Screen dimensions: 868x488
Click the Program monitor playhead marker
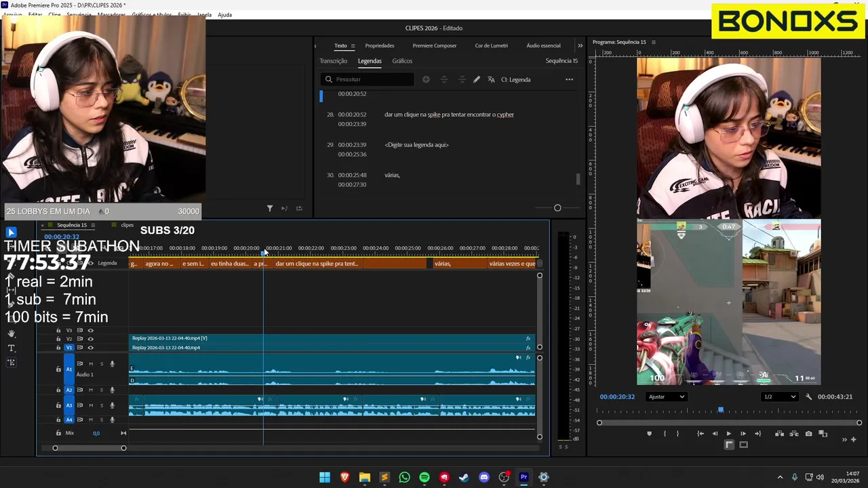tap(721, 410)
